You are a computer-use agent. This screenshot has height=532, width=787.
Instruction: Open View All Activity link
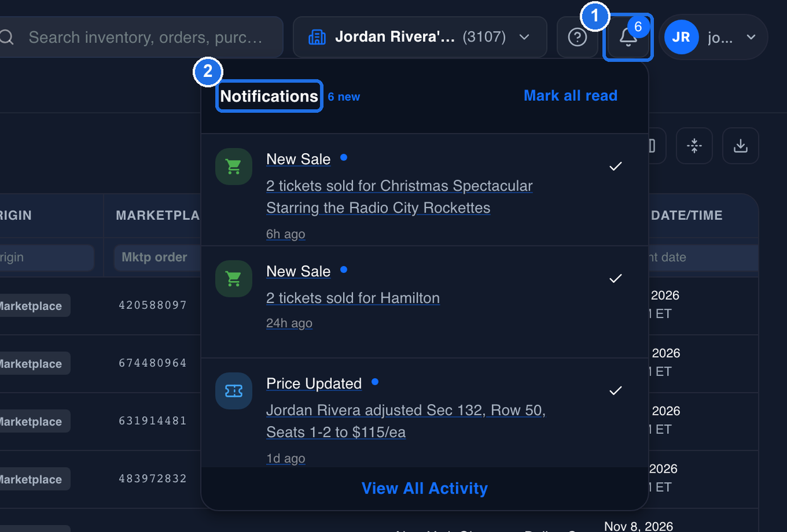click(x=424, y=489)
